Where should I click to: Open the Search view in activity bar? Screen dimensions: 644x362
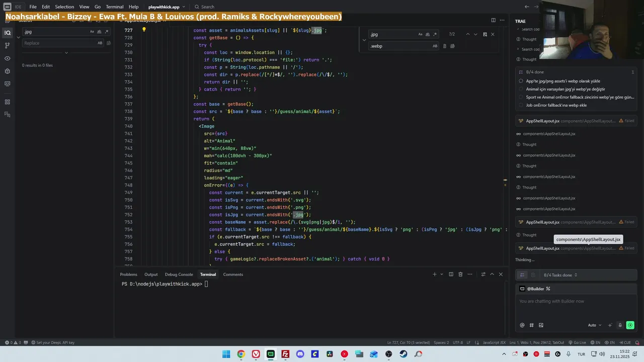click(x=7, y=33)
